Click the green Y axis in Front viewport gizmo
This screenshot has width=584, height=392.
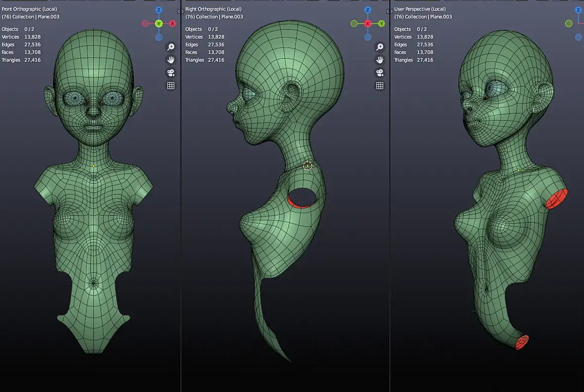pyautogui.click(x=159, y=23)
